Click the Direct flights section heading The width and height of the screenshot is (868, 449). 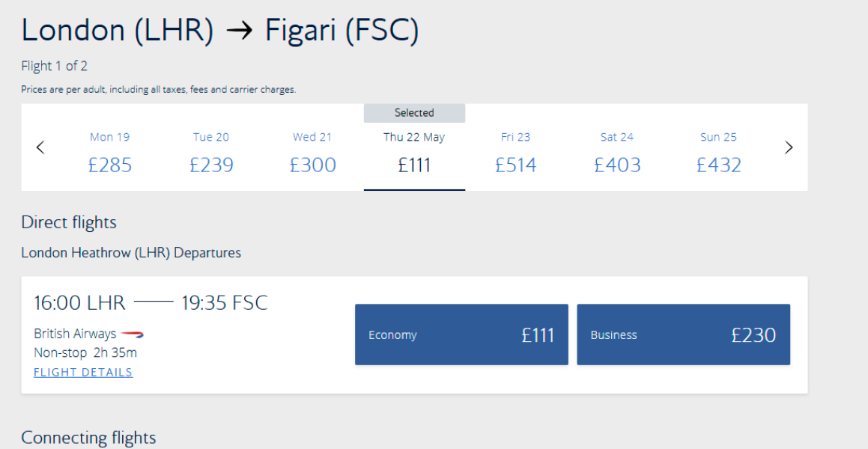68,222
